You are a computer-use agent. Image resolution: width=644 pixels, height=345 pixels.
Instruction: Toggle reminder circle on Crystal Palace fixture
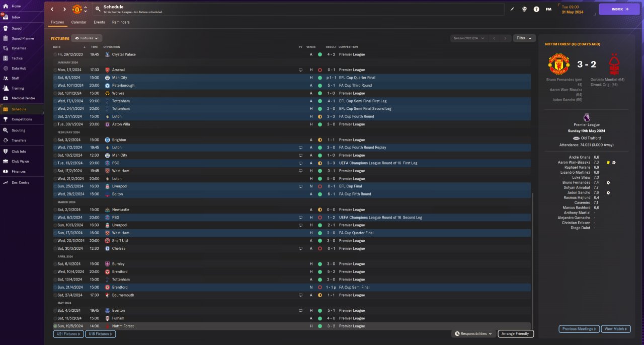(55, 54)
